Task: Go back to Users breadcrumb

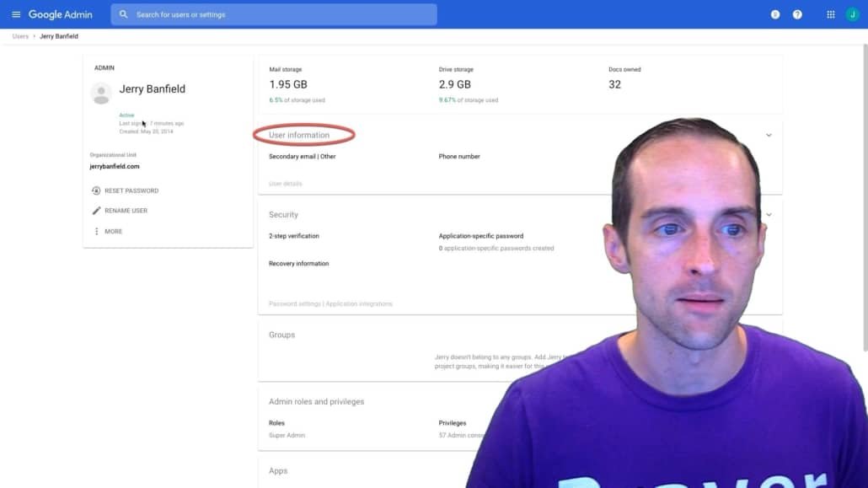Action: tap(20, 36)
